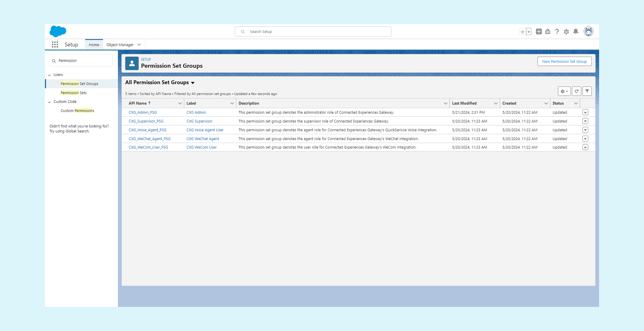Click the Salesforce cloud logo

58,31
